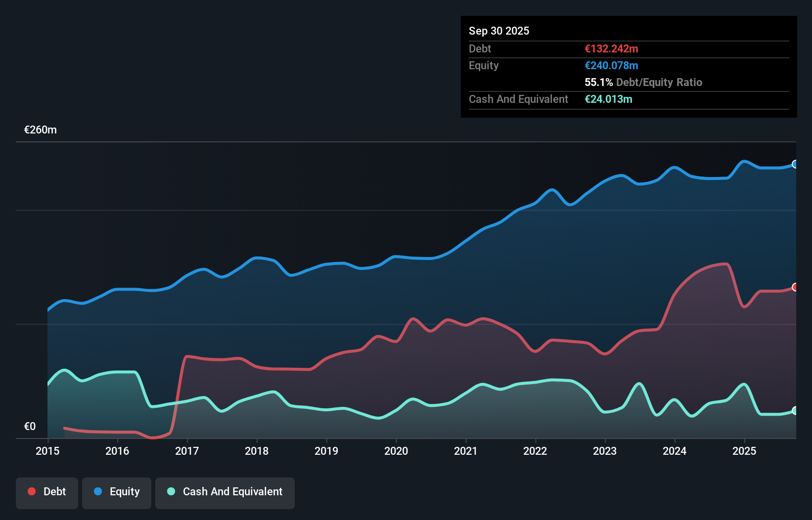Click the €260m y-axis label

[x=40, y=130]
